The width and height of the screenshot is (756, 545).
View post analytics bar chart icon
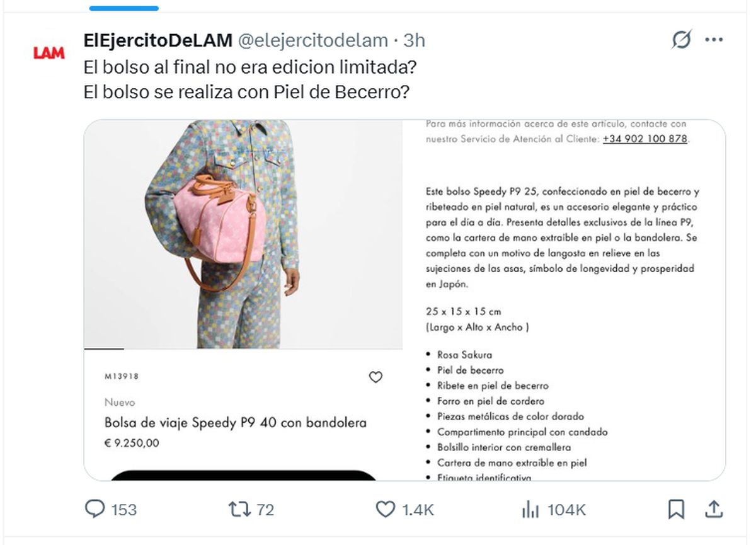coord(530,509)
